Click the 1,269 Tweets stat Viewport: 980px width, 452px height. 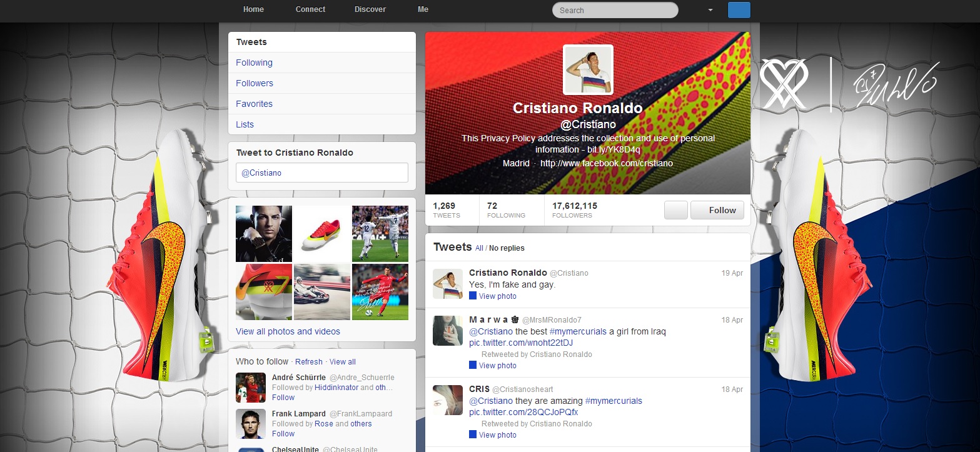pos(447,210)
